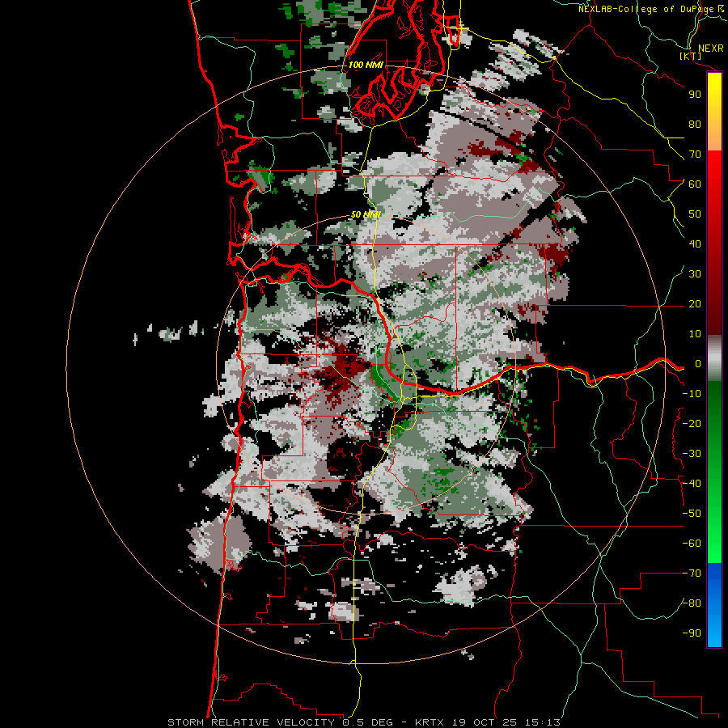The height and width of the screenshot is (728, 728).
Task: Click the '15:13' timestamp in the caption
Action: (542, 722)
